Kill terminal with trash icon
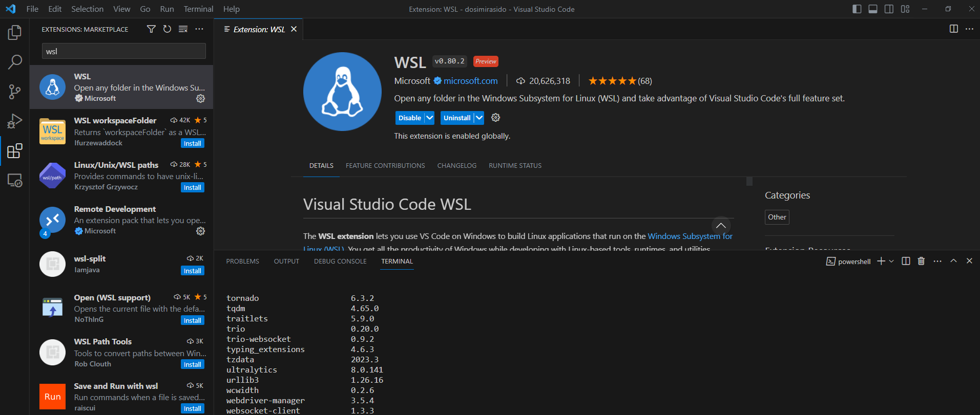This screenshot has width=980, height=415. click(x=921, y=261)
